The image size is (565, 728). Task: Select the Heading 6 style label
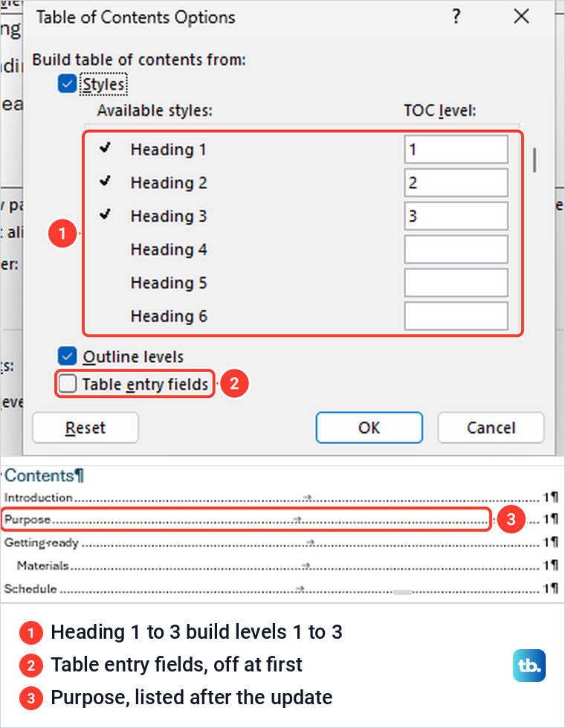[169, 317]
